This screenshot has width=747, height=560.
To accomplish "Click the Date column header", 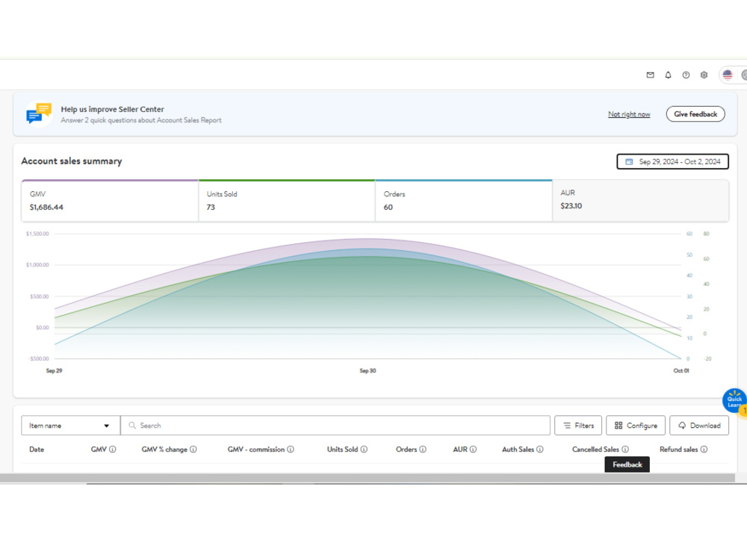I will [x=37, y=449].
